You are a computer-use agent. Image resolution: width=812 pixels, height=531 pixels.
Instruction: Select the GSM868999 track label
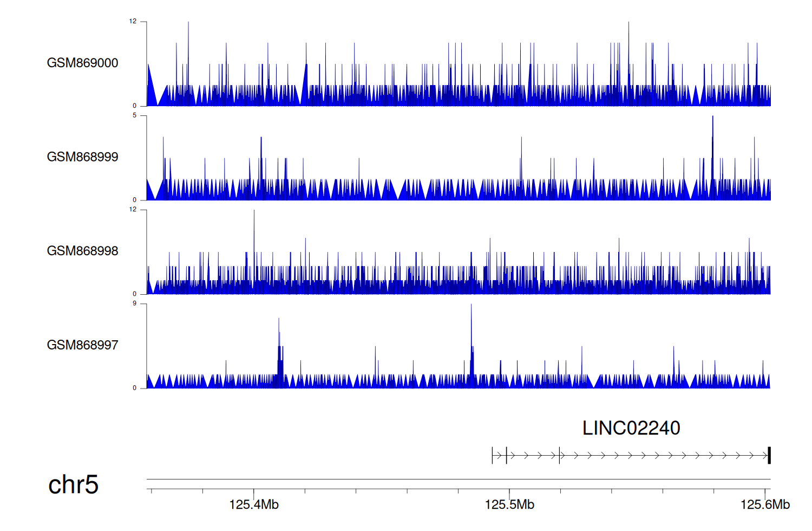(82, 157)
